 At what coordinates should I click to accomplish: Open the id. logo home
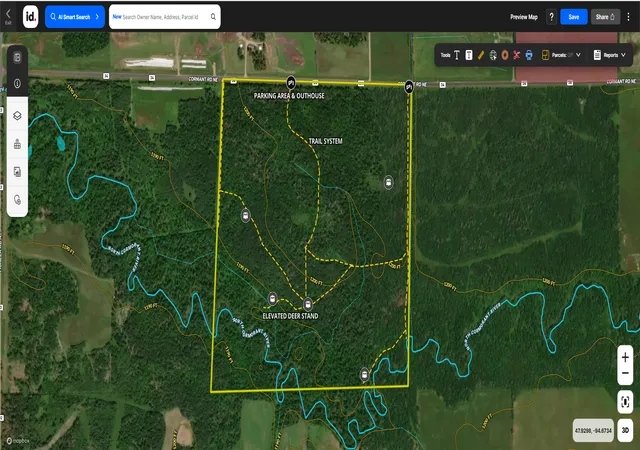pos(31,17)
